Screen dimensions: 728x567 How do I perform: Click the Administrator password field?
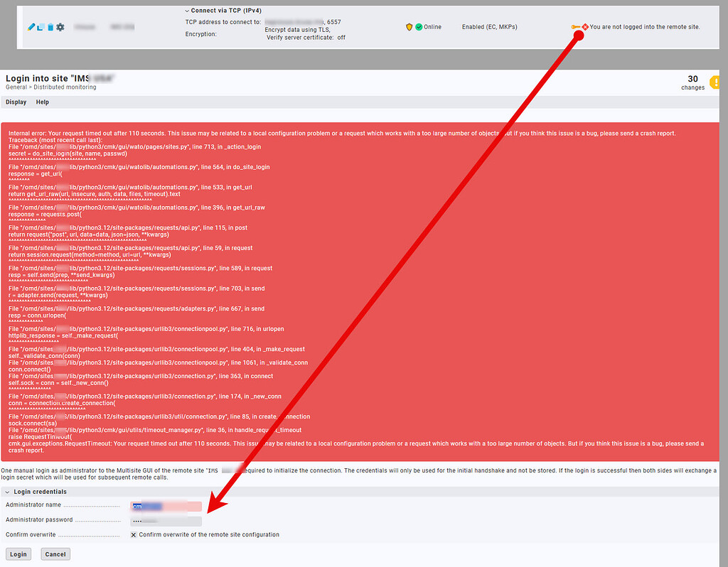[166, 521]
